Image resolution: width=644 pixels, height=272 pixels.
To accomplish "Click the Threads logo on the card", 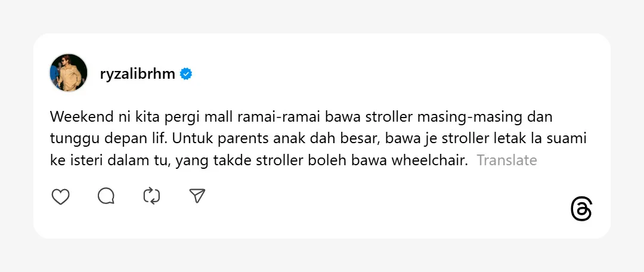I will tap(581, 209).
